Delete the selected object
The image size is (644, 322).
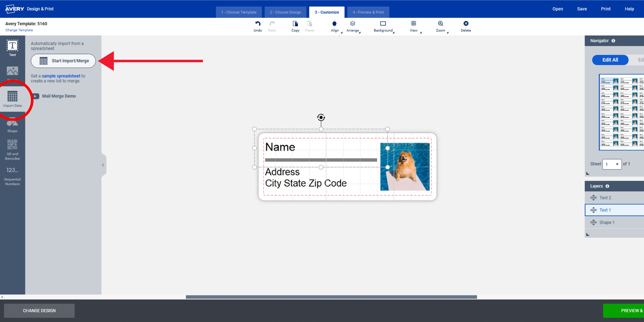(x=466, y=26)
